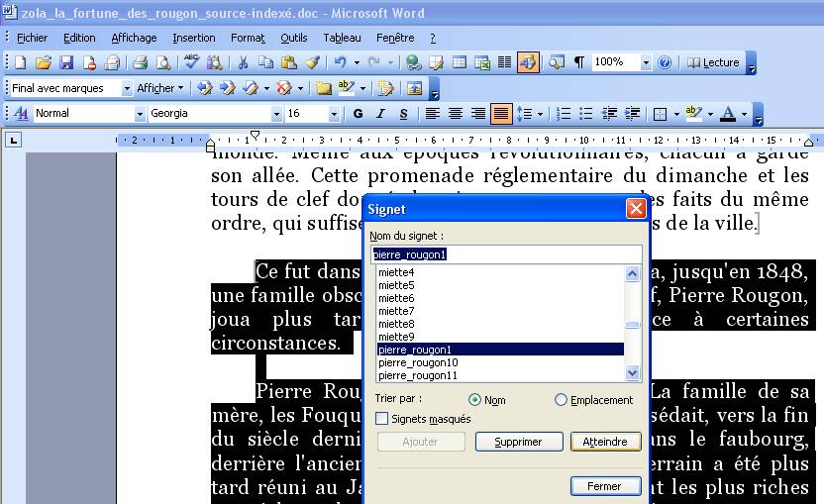Expand the 100% zoom dropdown
This screenshot has width=824, height=504.
(646, 62)
